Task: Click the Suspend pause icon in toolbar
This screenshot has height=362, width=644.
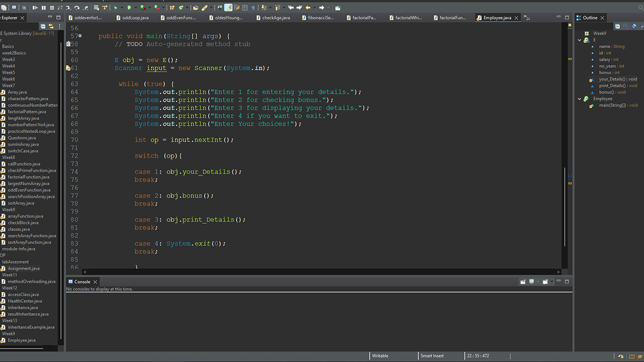Action: point(44,8)
